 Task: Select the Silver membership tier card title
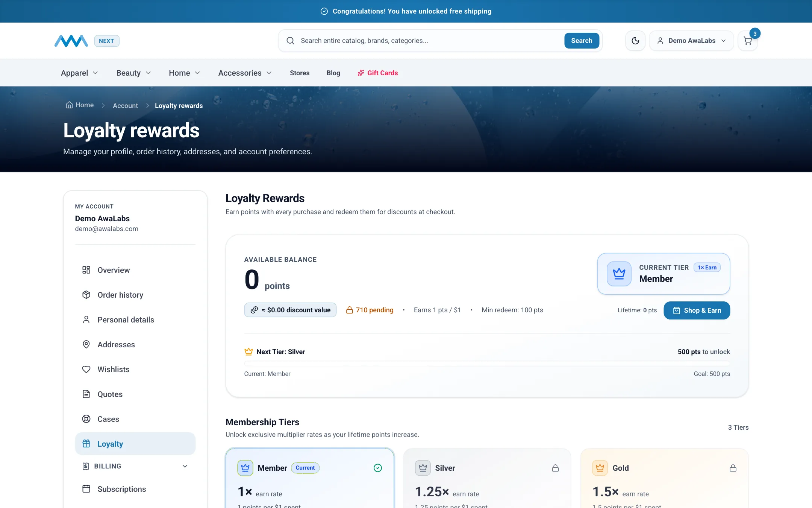point(445,468)
